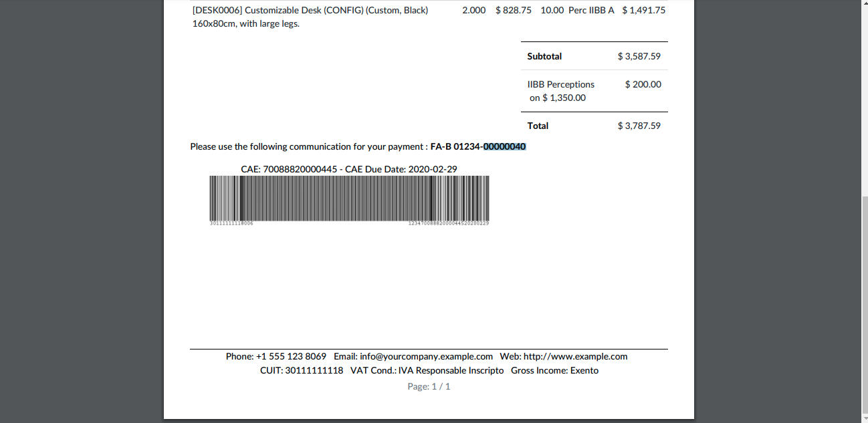This screenshot has width=868, height=423.
Task: Click the CAE number and due date line
Action: [x=349, y=169]
